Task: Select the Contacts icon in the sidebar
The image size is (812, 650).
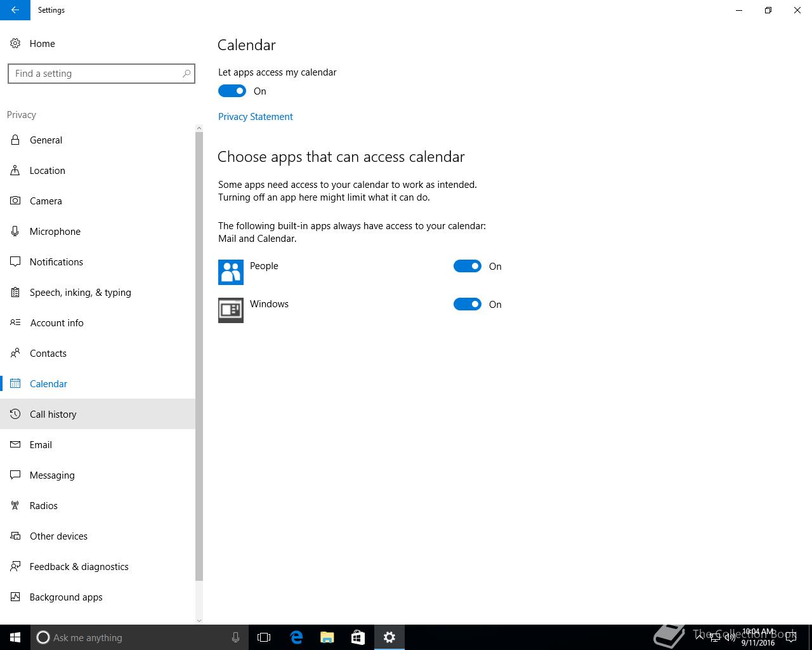Action: click(15, 353)
